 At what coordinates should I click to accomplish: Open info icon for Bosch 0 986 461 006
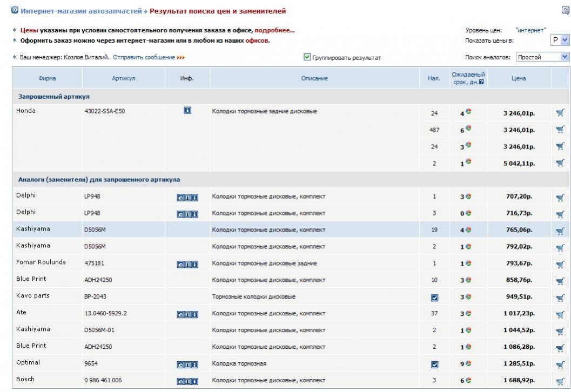coord(195,381)
